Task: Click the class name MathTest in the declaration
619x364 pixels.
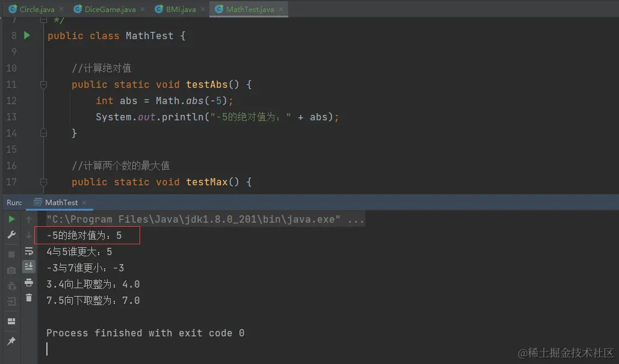Action: coord(149,36)
